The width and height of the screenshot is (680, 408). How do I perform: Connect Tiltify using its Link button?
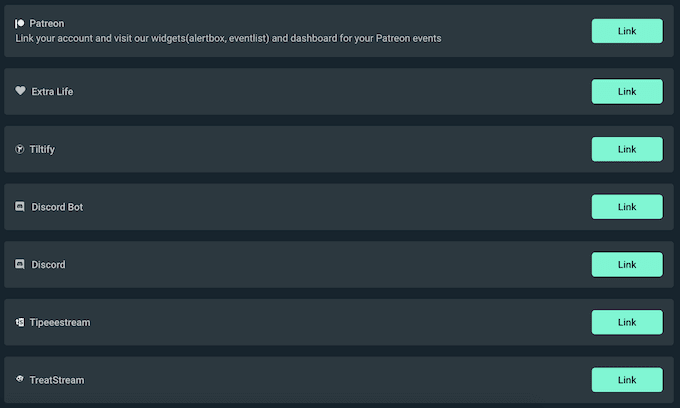627,149
